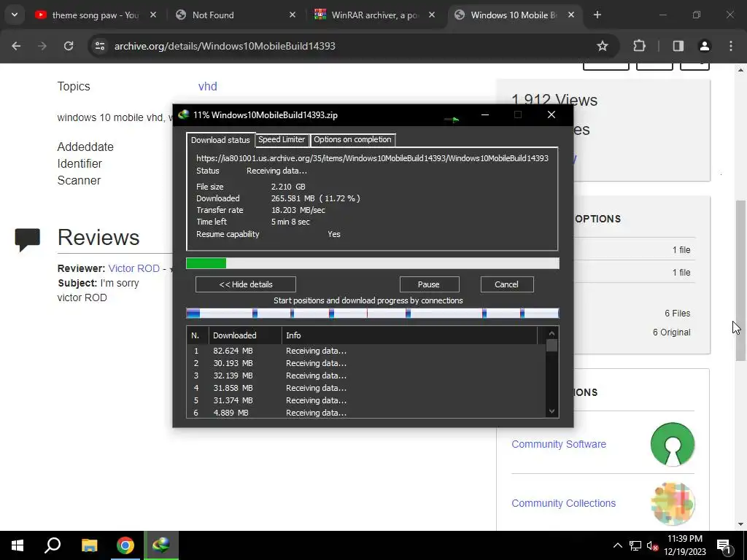Sort by the Downloaded column header
This screenshot has width=747, height=560.
[x=245, y=335]
